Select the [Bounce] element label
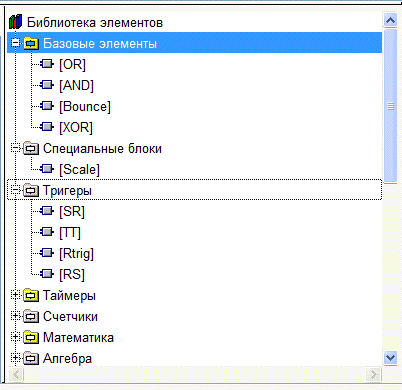Viewport: 402px width, 390px height. pos(85,107)
